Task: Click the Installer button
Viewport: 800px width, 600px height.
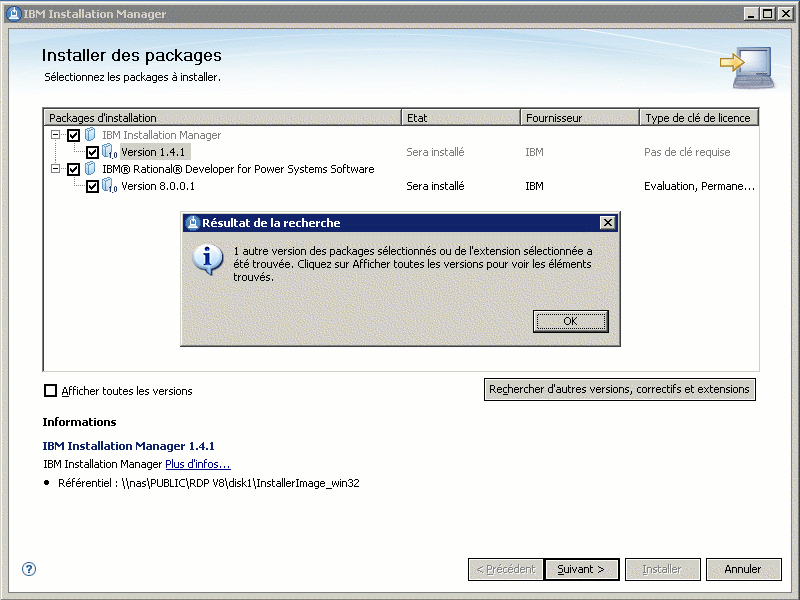Action: (x=662, y=569)
